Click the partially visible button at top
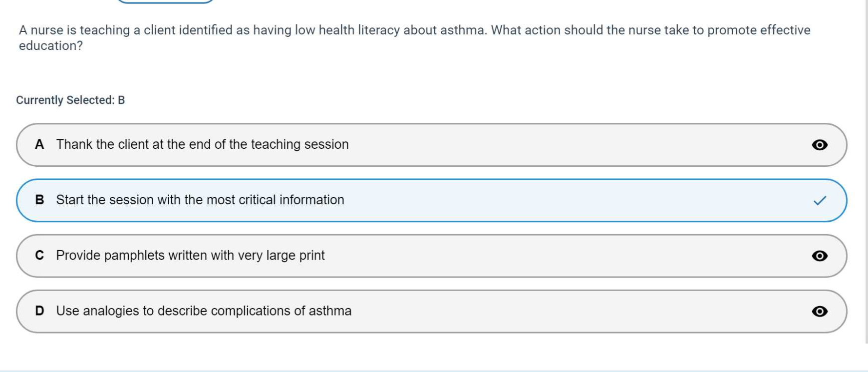This screenshot has height=372, width=868. (x=165, y=1)
